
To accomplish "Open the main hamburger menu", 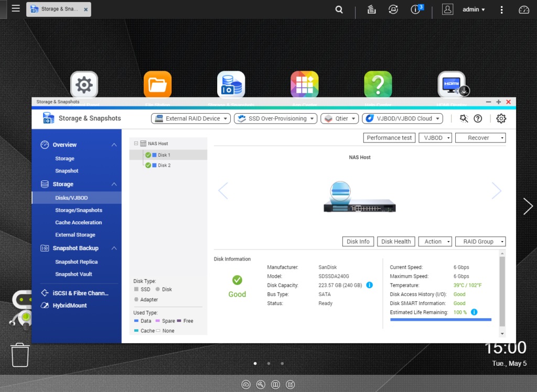I will click(x=16, y=8).
